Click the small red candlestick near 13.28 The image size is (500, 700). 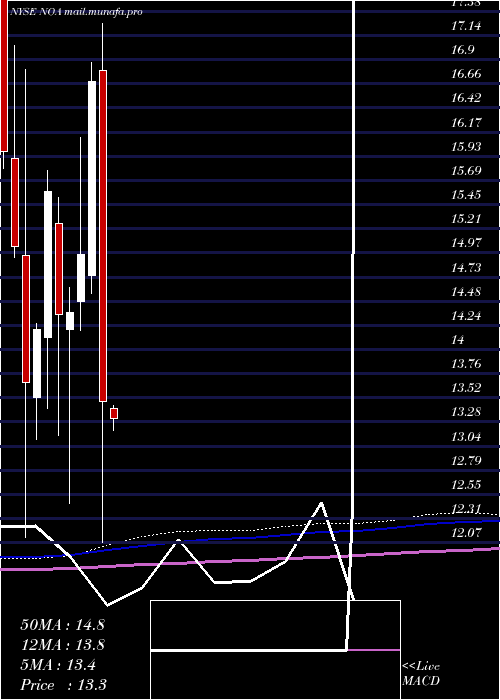[114, 413]
